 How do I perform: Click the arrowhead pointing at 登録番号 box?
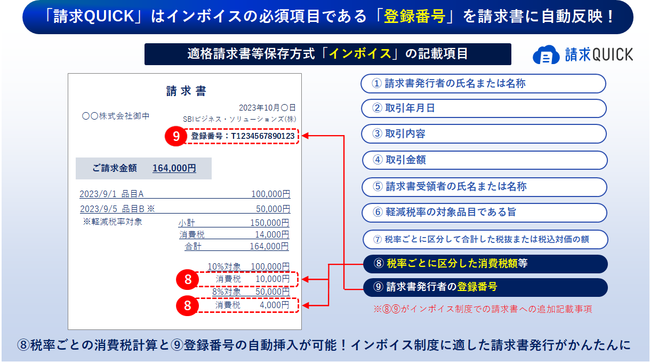(x=306, y=136)
